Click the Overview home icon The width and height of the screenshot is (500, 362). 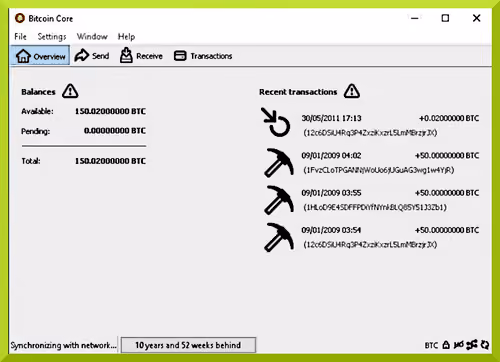(x=23, y=56)
